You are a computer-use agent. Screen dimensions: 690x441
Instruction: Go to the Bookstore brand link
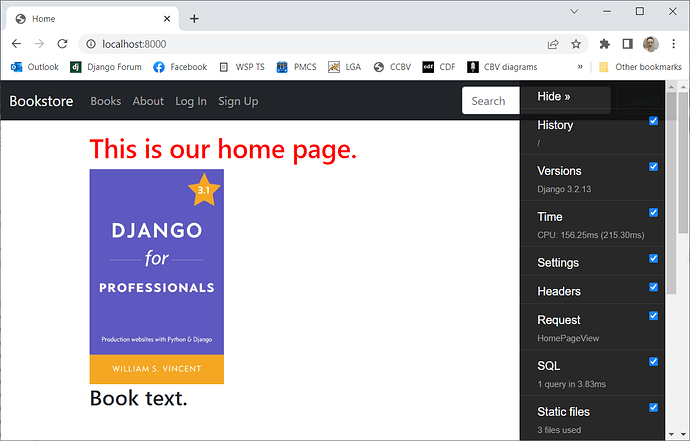(x=41, y=101)
